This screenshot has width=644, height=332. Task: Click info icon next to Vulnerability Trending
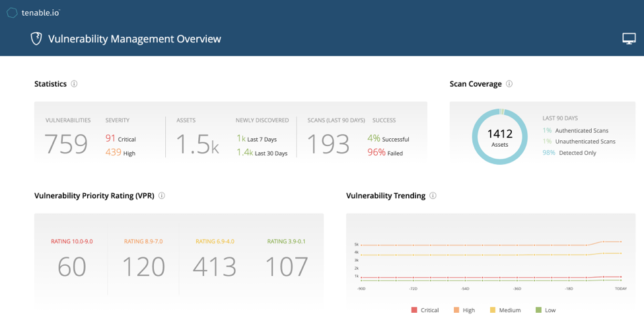433,196
